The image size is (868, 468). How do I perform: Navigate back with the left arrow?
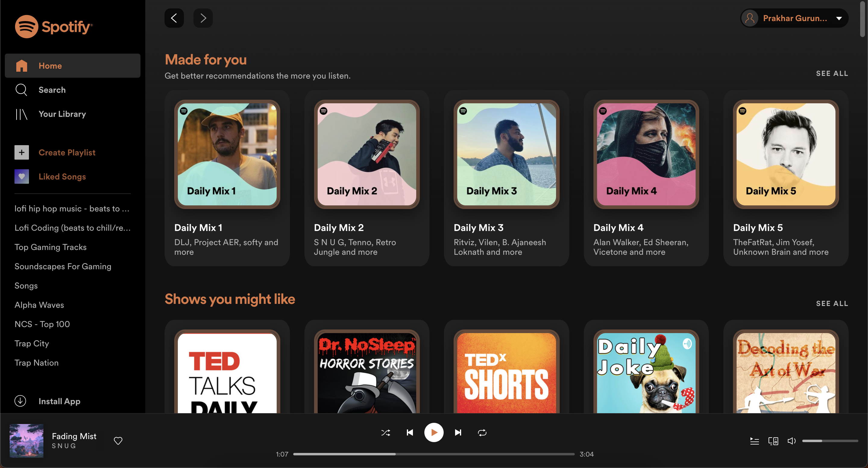pyautogui.click(x=174, y=18)
